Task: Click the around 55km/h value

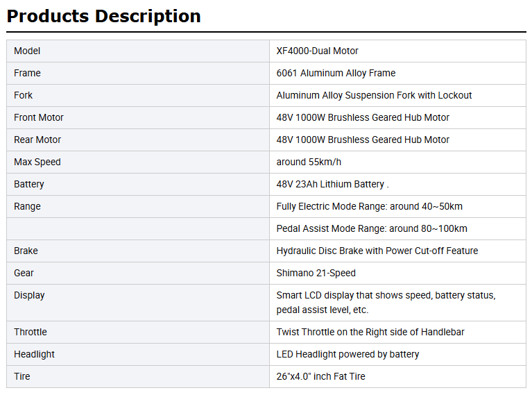Action: [309, 162]
